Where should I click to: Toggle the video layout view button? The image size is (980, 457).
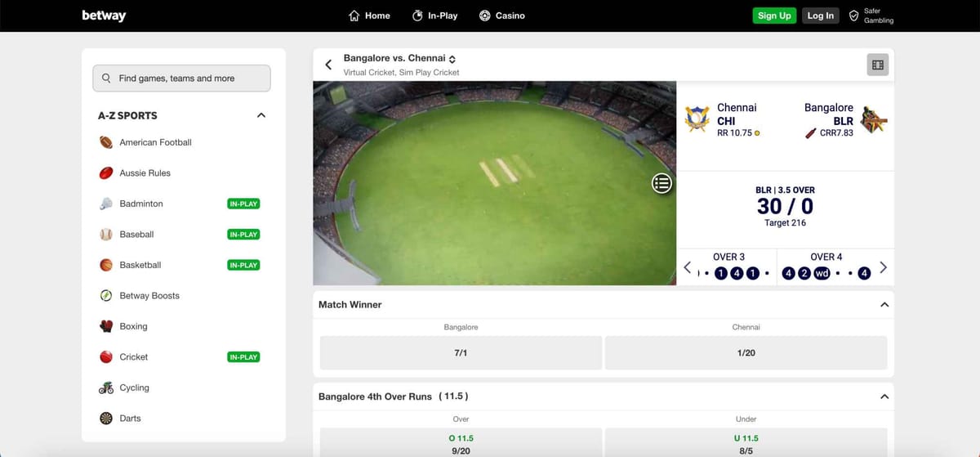878,65
